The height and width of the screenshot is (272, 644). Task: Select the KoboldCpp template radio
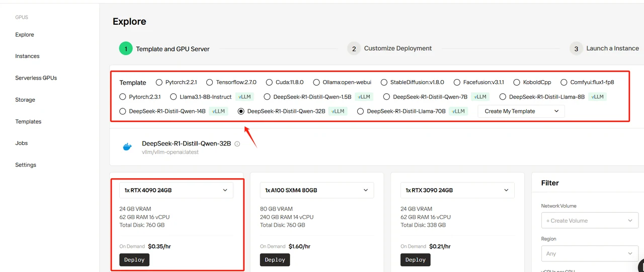point(517,82)
